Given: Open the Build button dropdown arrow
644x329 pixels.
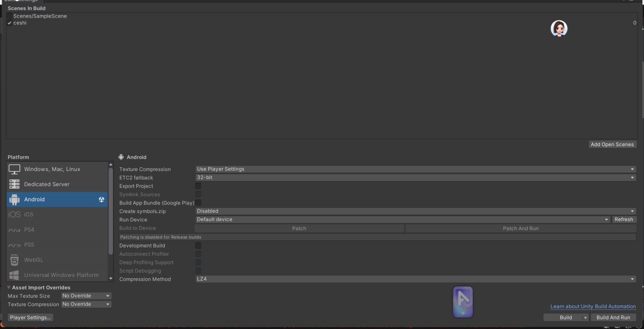Looking at the screenshot, I should [x=585, y=318].
